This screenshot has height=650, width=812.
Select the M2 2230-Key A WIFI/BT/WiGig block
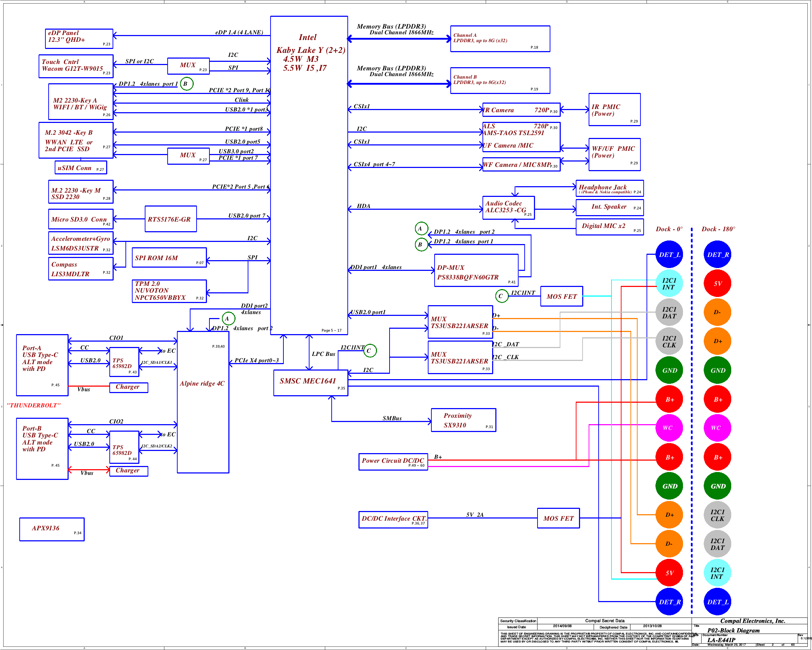pyautogui.click(x=81, y=102)
